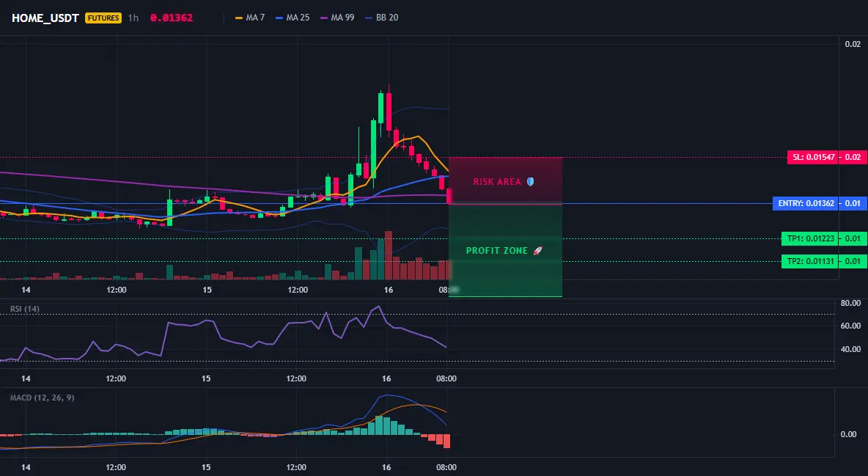Click the 0.00 level on MACD axis
The height and width of the screenshot is (476, 868).
coord(849,434)
